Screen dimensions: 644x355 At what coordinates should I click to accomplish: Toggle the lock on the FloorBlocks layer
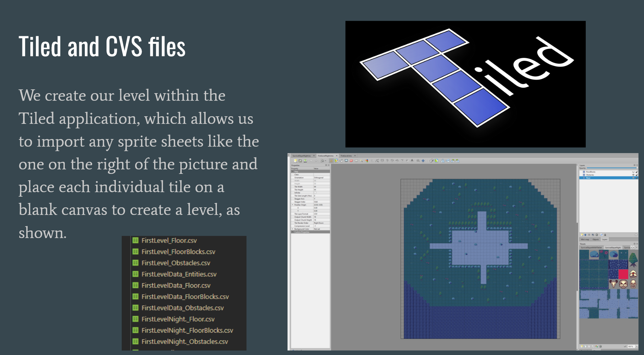(637, 172)
